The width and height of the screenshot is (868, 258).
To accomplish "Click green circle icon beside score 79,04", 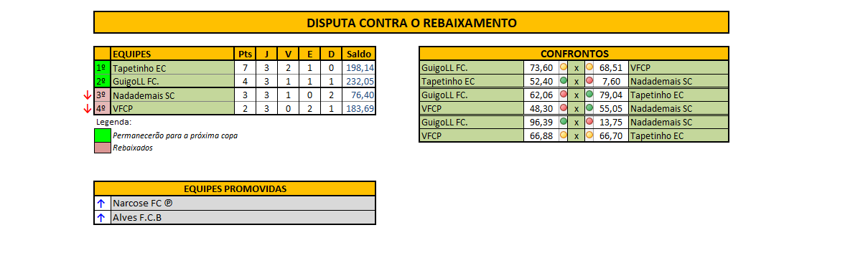I will pos(589,95).
